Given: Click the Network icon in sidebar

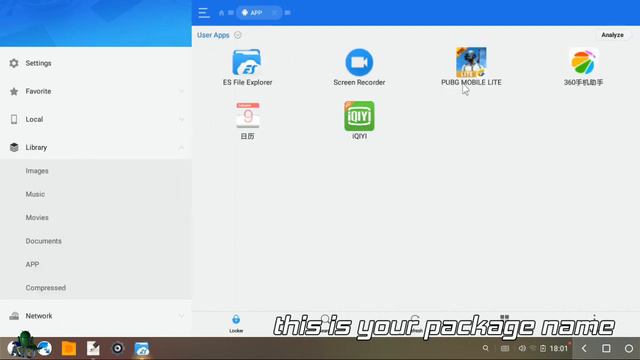Looking at the screenshot, I should pyautogui.click(x=14, y=316).
